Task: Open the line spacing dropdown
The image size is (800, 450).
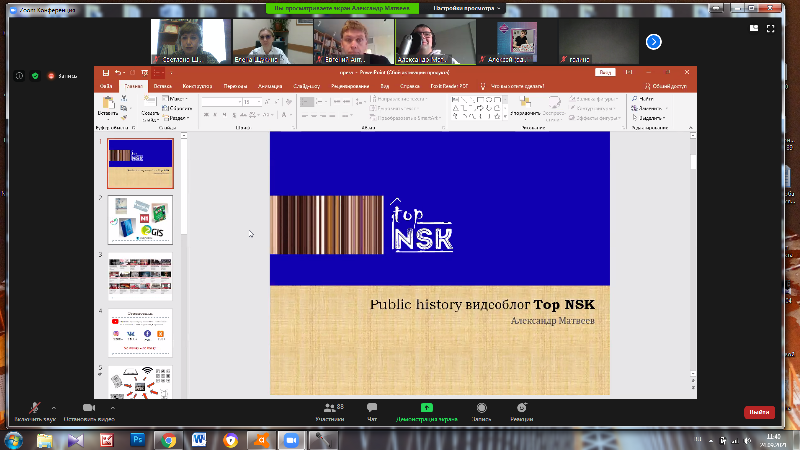Action: pos(360,102)
